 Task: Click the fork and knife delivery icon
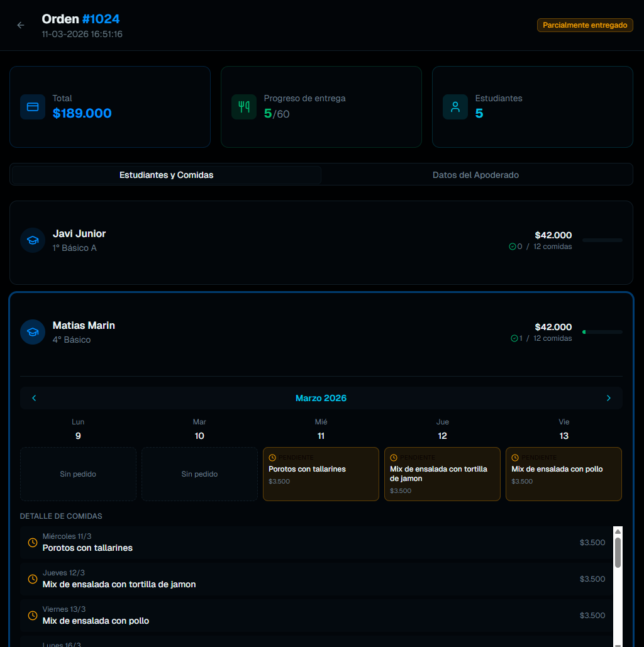click(244, 107)
